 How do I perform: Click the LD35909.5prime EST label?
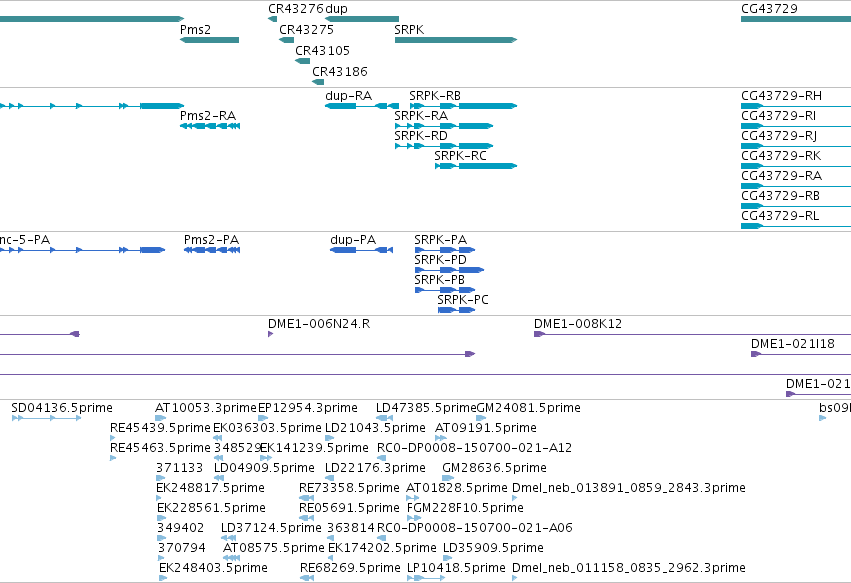[x=493, y=549]
